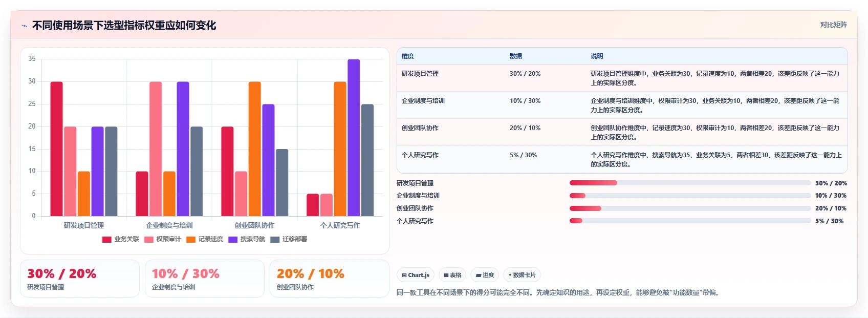Click the 研发项目管理 axis label under chart
Image resolution: width=868 pixels, height=318 pixels.
84,225
